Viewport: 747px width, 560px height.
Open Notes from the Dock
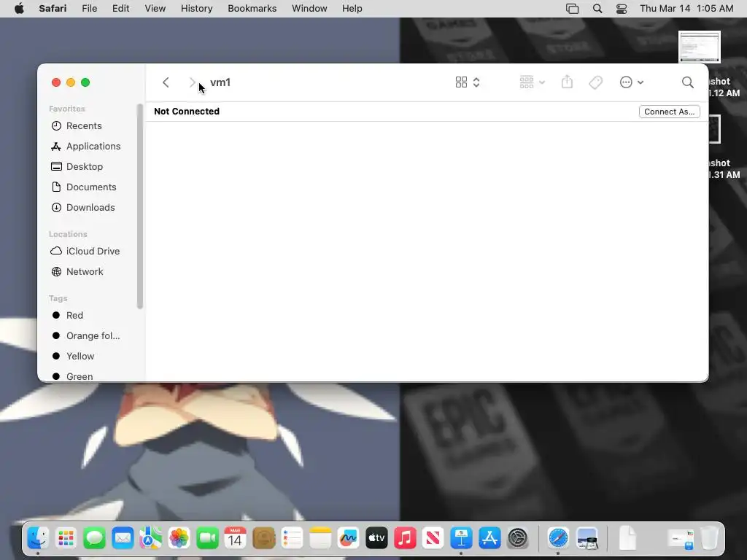[320, 539]
